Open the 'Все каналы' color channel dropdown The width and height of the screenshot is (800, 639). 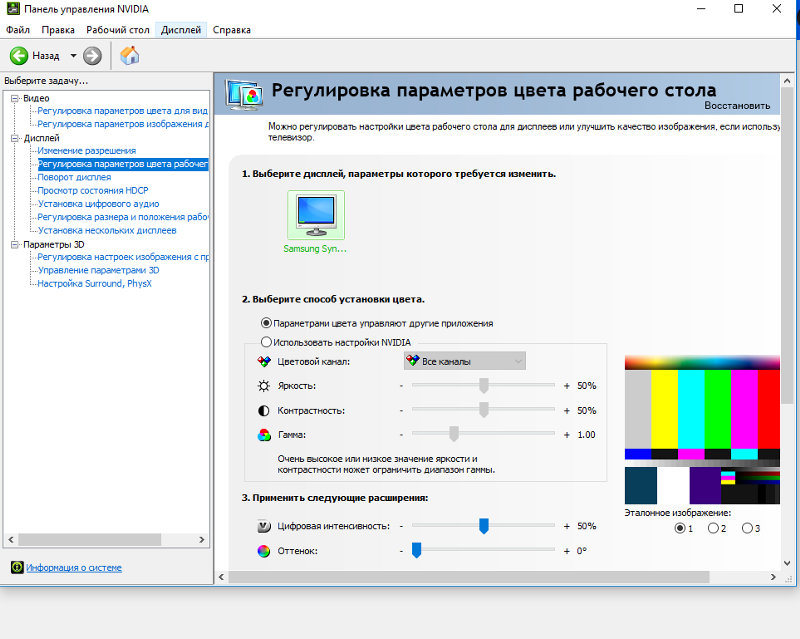pyautogui.click(x=464, y=361)
